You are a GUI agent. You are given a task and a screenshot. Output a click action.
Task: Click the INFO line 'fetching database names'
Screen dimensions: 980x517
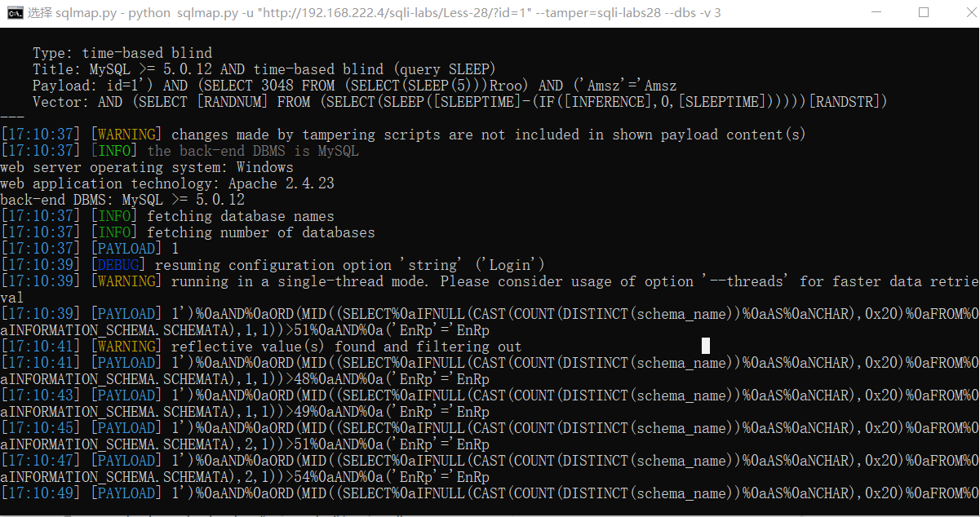167,216
